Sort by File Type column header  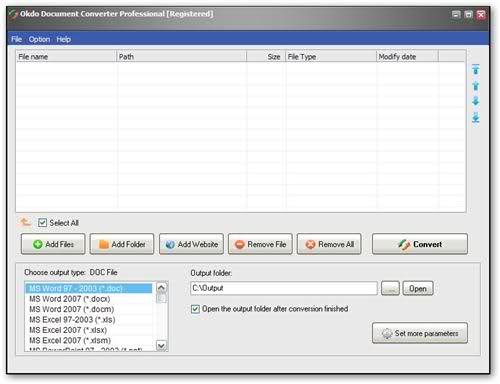tap(331, 57)
